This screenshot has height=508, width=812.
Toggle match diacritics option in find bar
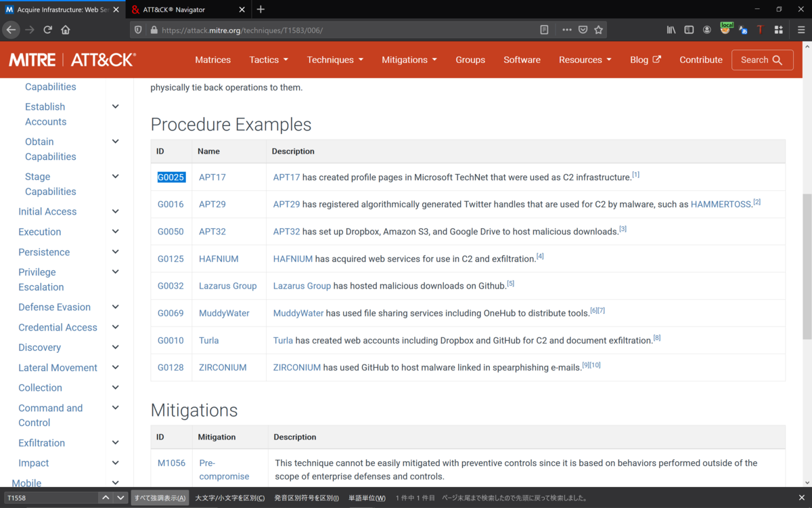click(x=307, y=498)
